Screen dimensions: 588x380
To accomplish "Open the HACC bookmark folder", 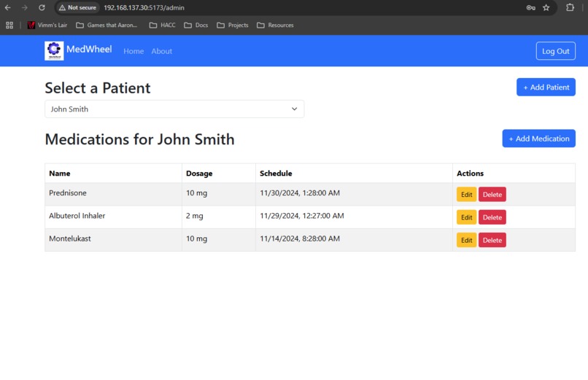I will tap(163, 25).
